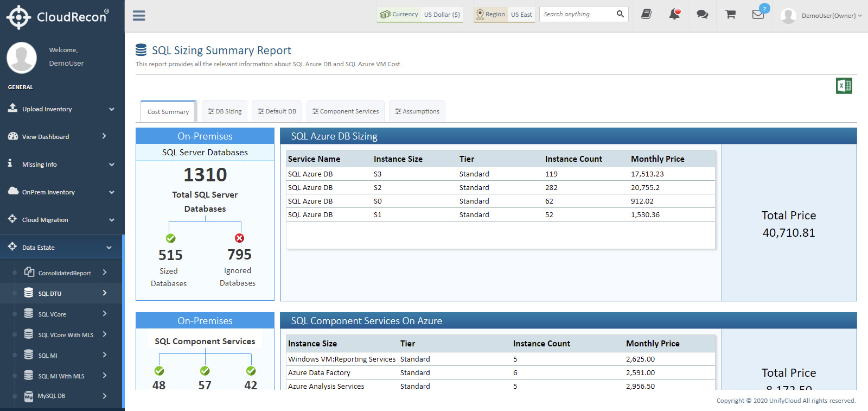This screenshot has height=411, width=868.
Task: Click the Cloud Migration icon
Action: click(x=12, y=219)
